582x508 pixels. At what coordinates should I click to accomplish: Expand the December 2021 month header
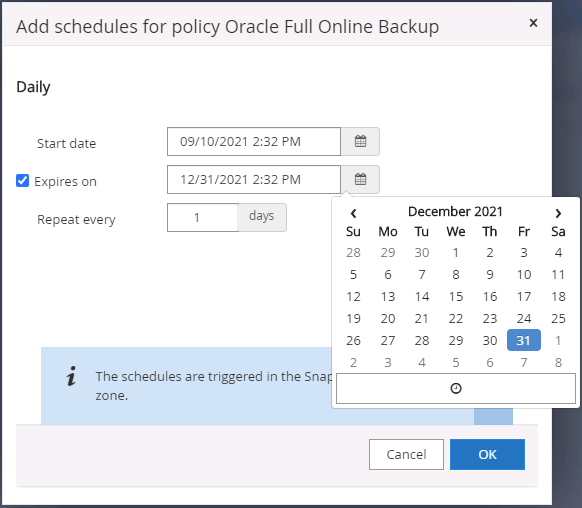coord(455,212)
